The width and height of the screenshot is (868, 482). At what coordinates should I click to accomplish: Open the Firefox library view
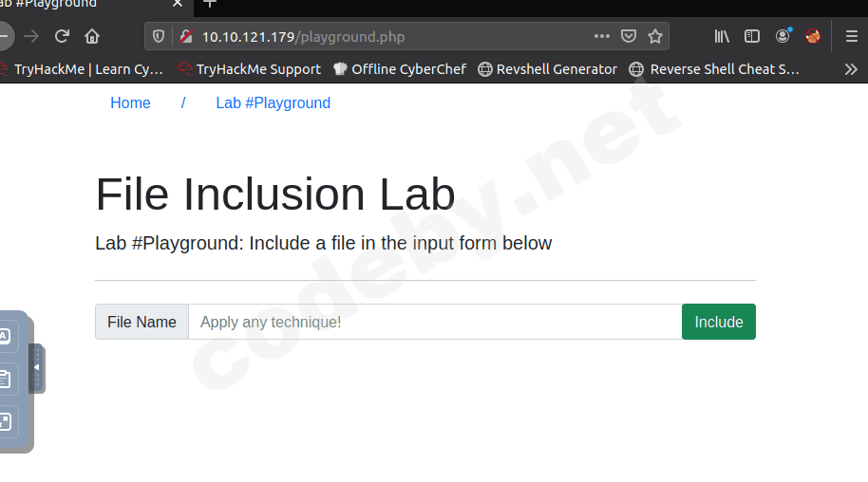[722, 36]
